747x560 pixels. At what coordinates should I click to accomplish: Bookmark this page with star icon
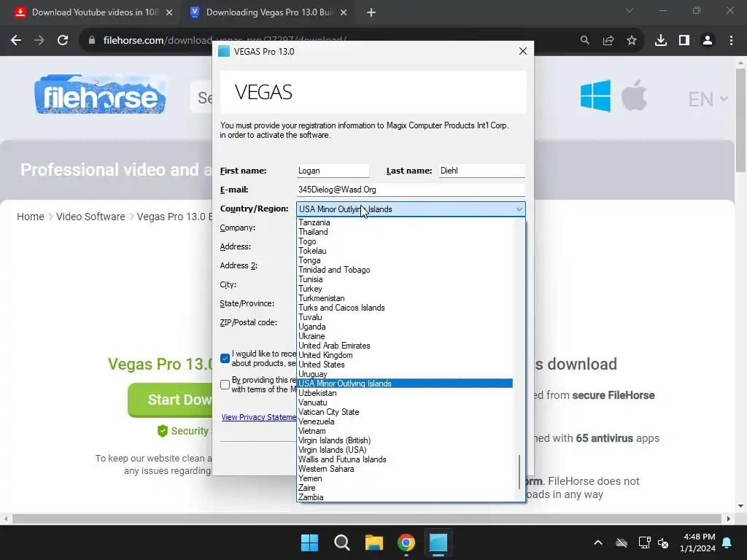coord(631,41)
